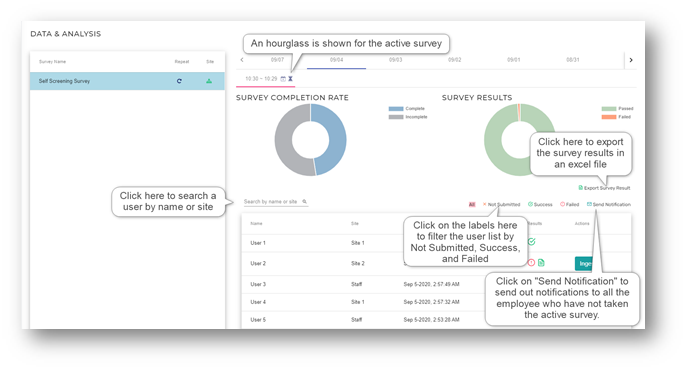Click User 2's red failed result icon
Image resolution: width=687 pixels, height=371 pixels.
[531, 263]
